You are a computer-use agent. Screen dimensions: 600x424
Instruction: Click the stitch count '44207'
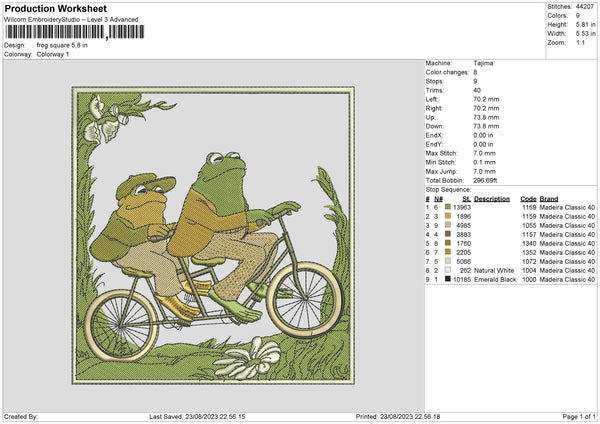[585, 7]
